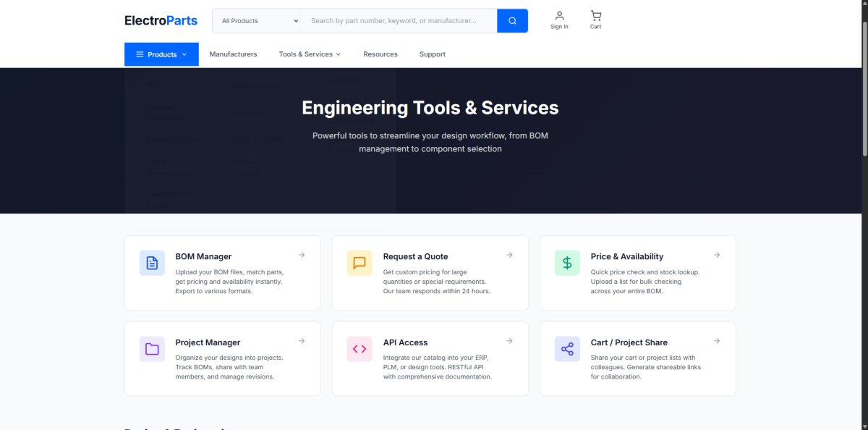Open Price & Availability dollar sign icon

[x=567, y=263]
